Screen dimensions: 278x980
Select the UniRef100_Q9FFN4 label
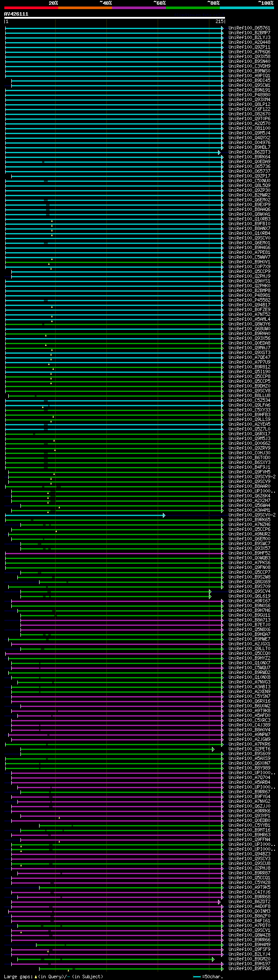coord(249,839)
